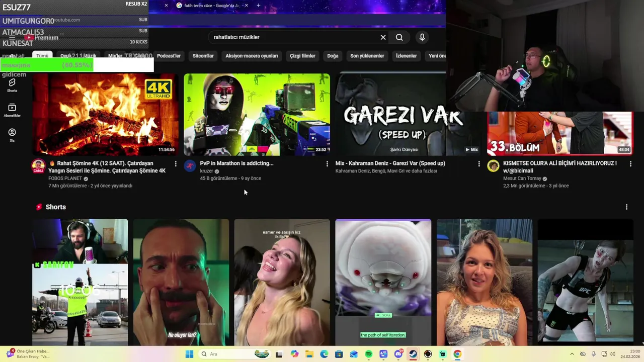Open the path of self iteration Short
Viewport: 644px width, 362px height.
click(383, 282)
